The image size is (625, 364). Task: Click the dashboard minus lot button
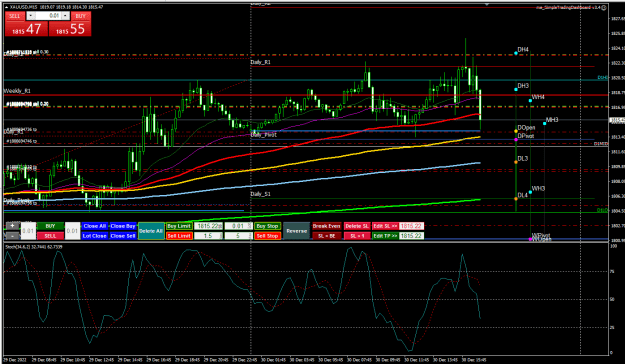point(12,236)
